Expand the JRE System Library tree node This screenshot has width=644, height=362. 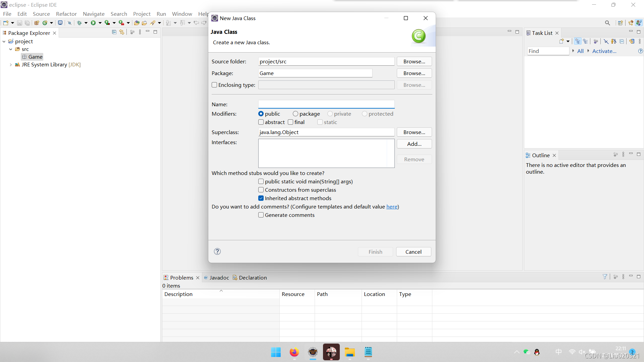point(11,65)
